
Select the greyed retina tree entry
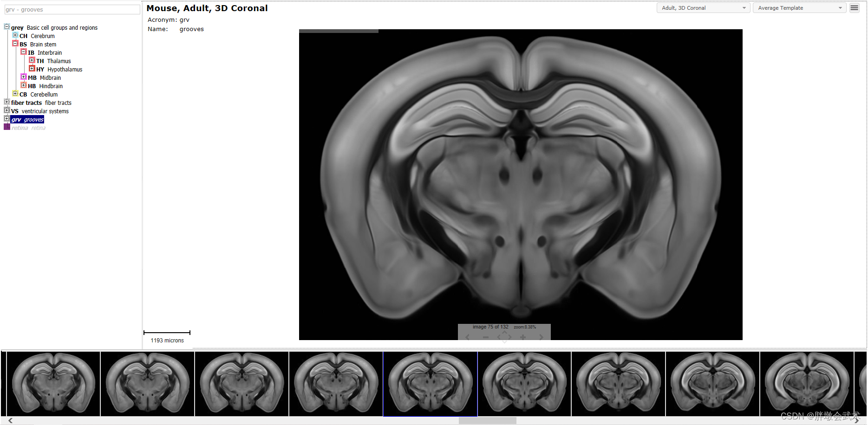coord(28,128)
